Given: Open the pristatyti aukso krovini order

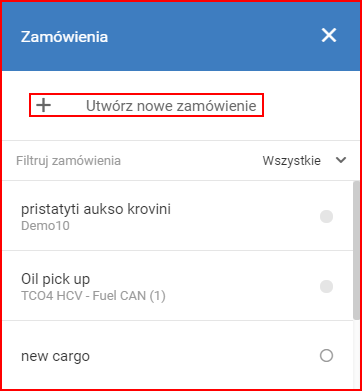Looking at the screenshot, I should click(x=177, y=216).
